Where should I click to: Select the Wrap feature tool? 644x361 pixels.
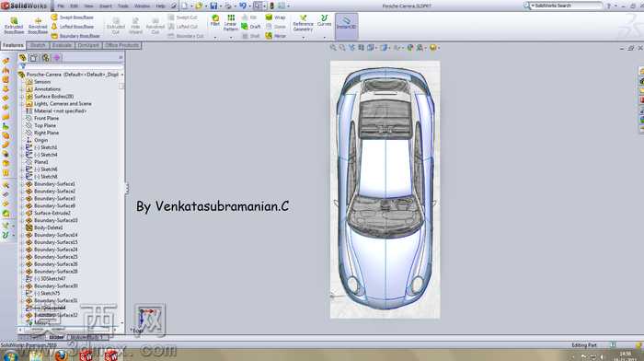(x=276, y=17)
